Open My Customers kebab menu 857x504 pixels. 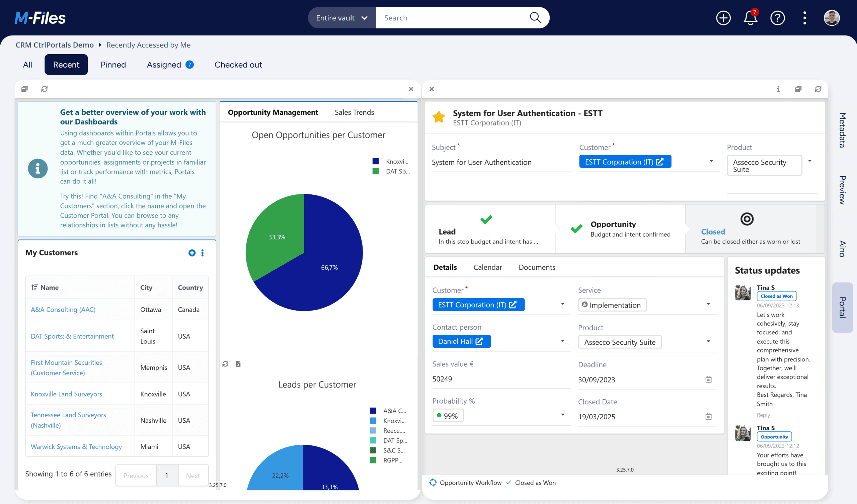click(202, 253)
